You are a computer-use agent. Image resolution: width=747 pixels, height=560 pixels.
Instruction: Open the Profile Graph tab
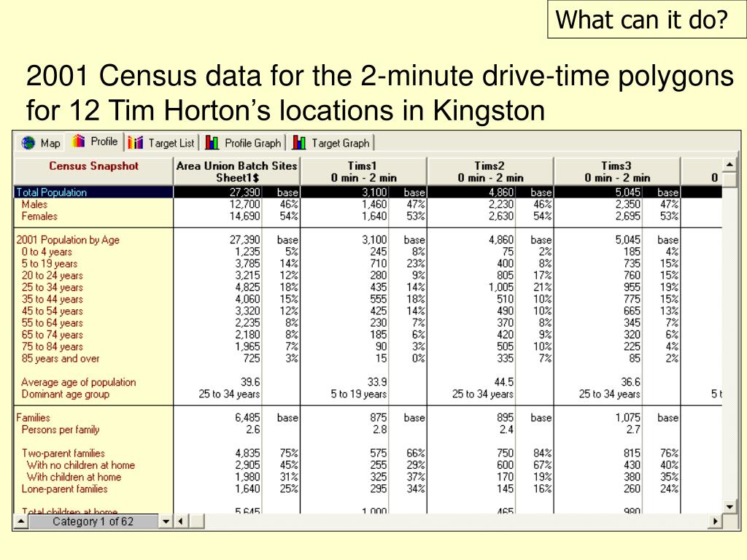click(244, 143)
